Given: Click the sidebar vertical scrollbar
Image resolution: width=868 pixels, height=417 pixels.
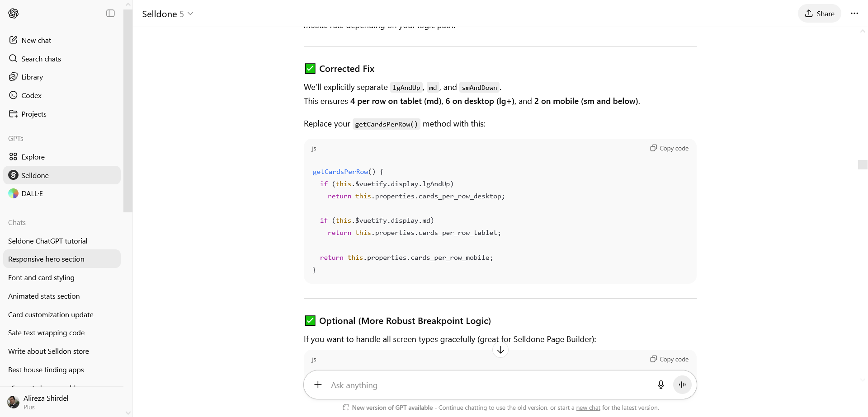Looking at the screenshot, I should click(128, 111).
